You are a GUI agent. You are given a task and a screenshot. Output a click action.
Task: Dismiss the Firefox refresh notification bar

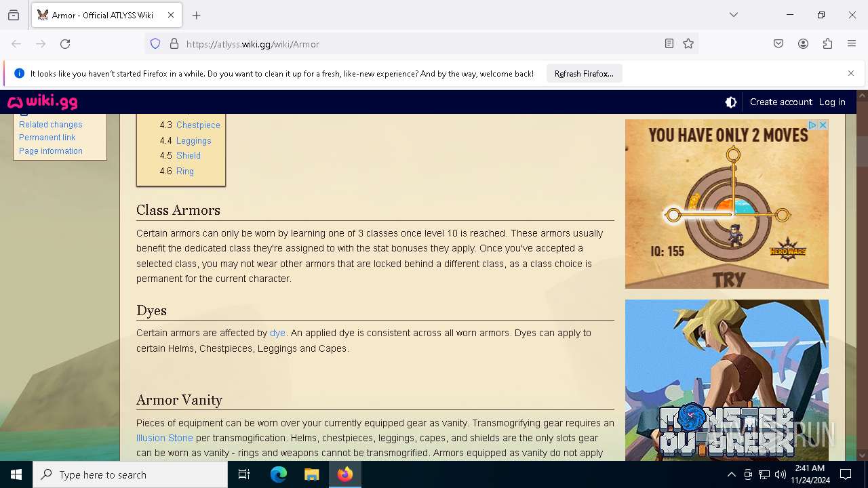851,73
